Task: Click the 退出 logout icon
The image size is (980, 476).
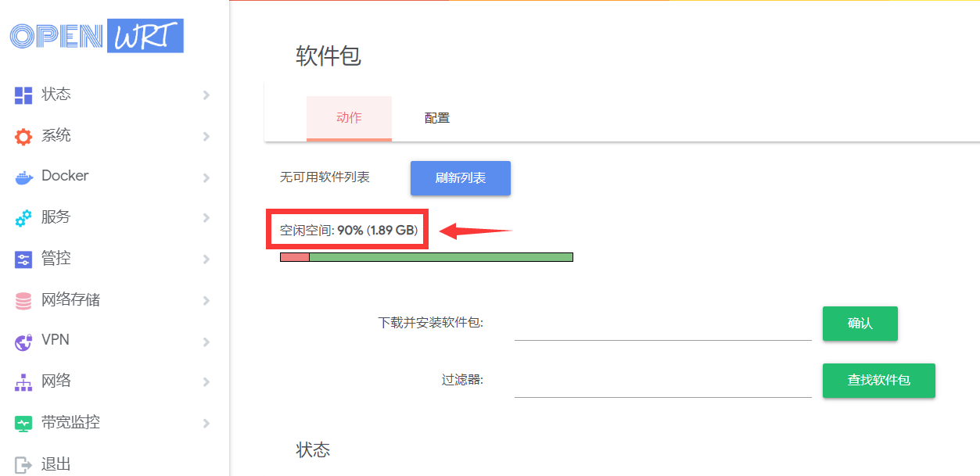Action: click(25, 463)
